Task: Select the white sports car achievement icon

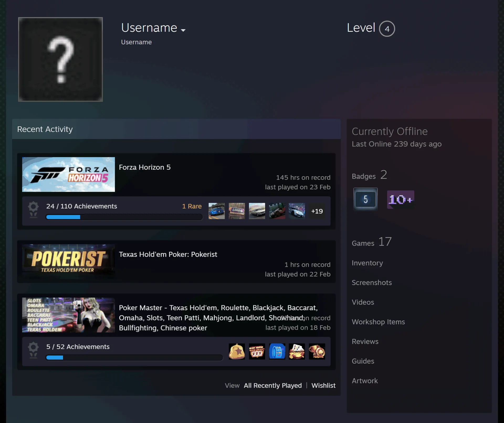Action: tap(297, 211)
